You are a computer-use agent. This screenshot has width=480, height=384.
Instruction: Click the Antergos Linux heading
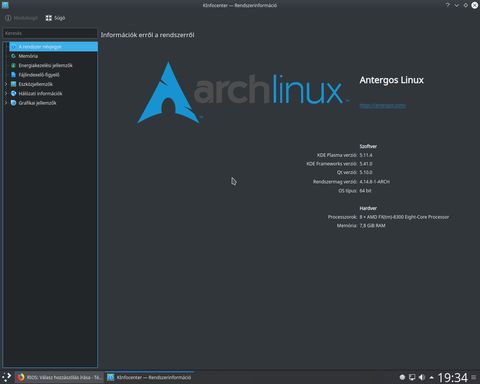click(392, 80)
